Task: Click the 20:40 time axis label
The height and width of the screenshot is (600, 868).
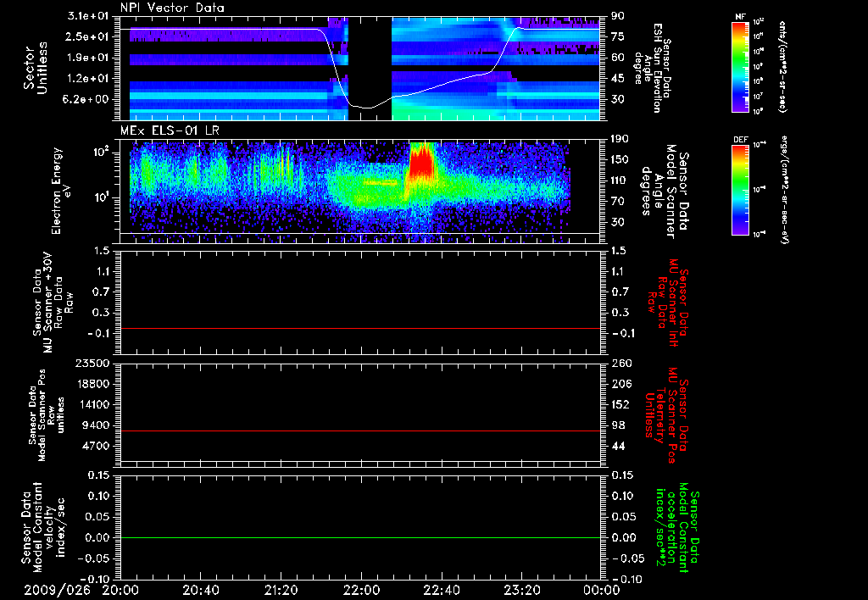Action: point(200,590)
